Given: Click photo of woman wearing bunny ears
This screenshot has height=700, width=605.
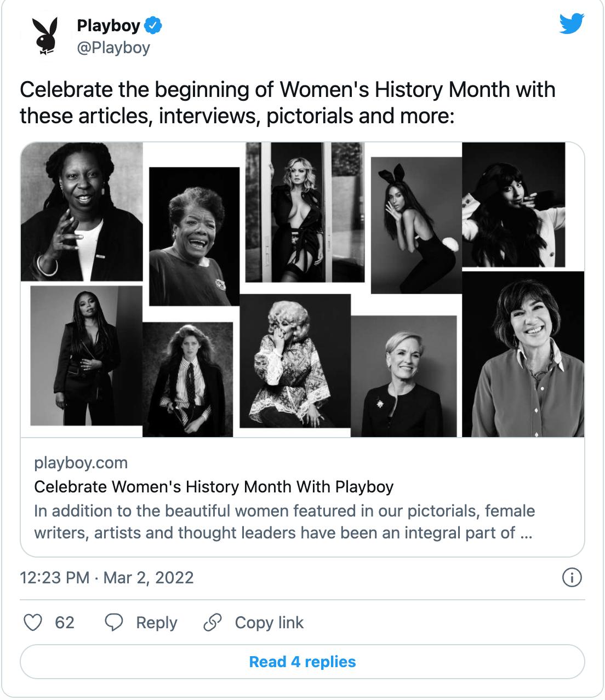Looking at the screenshot, I should point(415,225).
